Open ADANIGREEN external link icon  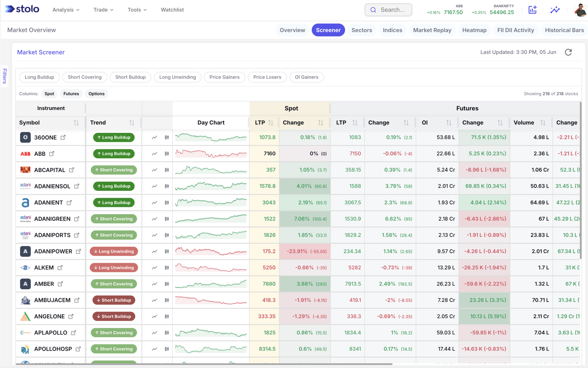tap(76, 219)
